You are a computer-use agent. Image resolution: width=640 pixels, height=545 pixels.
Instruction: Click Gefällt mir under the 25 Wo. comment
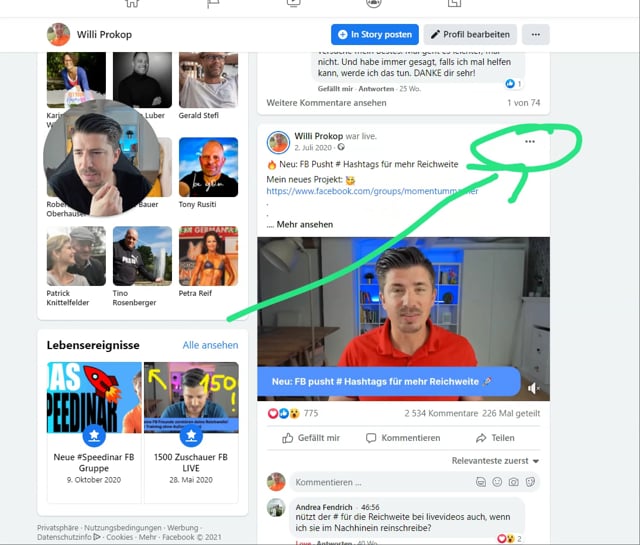pos(335,89)
